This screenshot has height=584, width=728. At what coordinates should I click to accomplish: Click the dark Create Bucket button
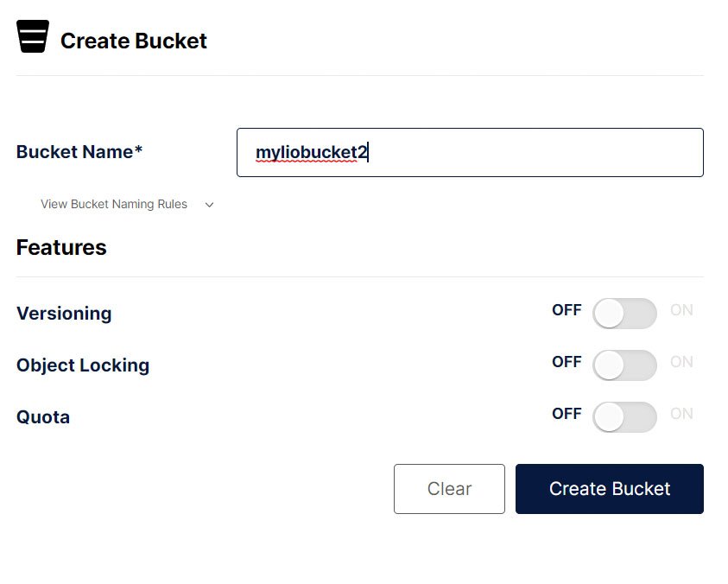click(x=609, y=489)
